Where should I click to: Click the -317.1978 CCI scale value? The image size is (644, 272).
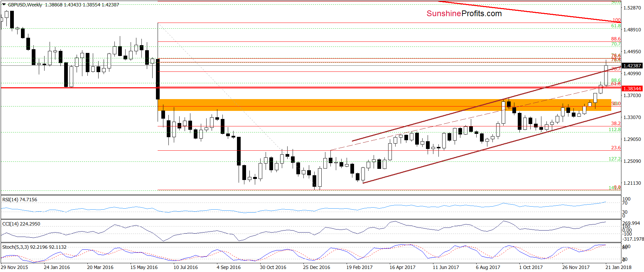[633, 239]
